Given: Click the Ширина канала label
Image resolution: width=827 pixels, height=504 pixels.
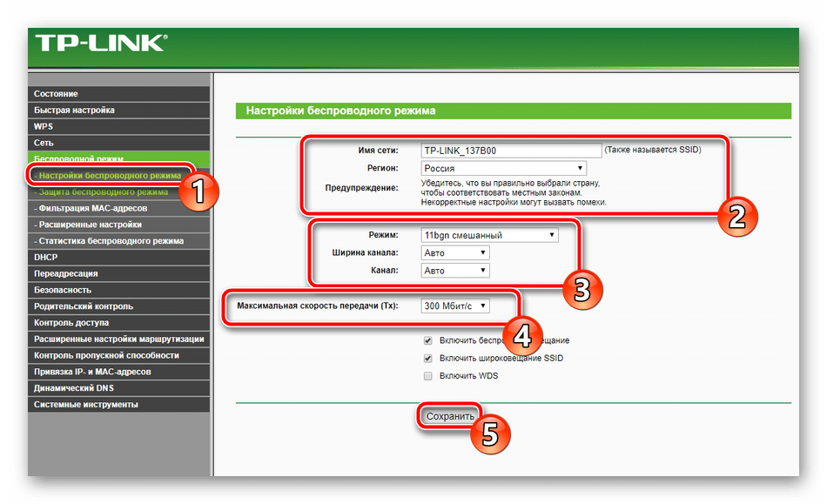Looking at the screenshot, I should 365,252.
